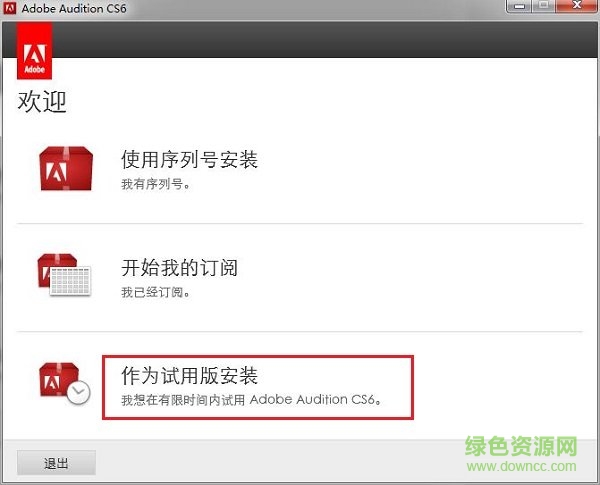Click the calendar box icon for subscription

tap(64, 275)
